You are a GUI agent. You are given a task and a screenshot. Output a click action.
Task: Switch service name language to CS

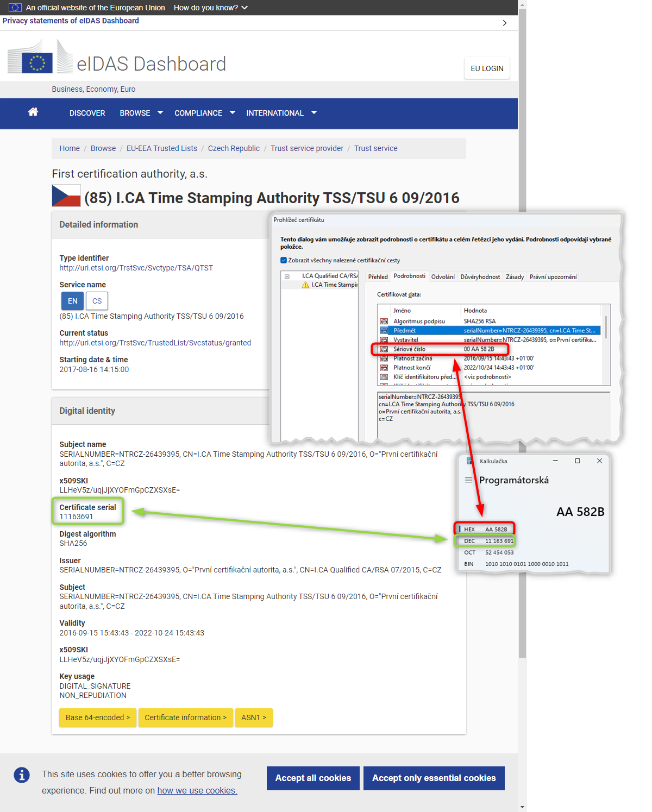[97, 301]
